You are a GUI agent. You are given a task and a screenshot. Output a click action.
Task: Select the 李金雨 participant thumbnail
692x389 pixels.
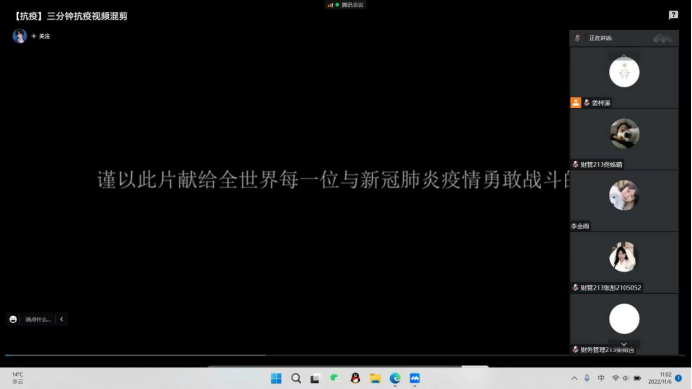click(624, 201)
